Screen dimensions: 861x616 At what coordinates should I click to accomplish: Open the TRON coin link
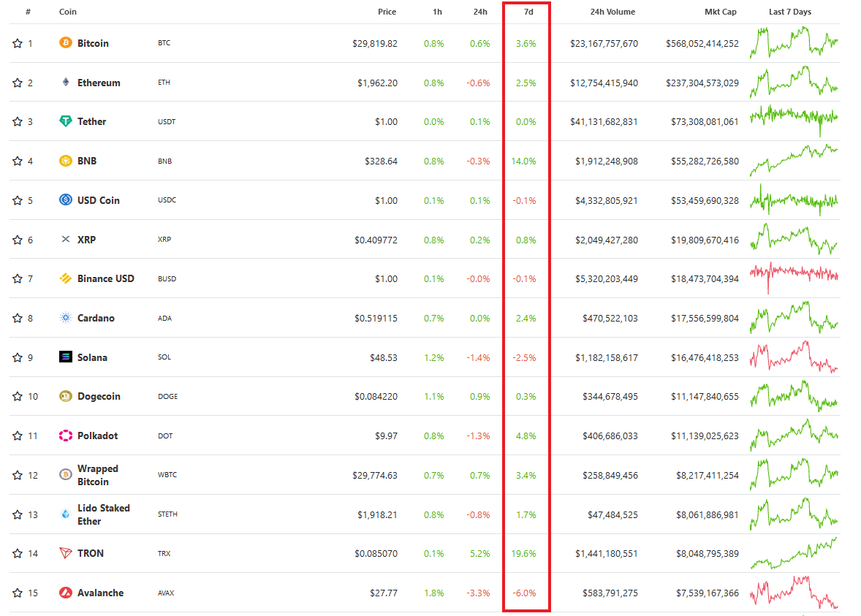click(91, 553)
